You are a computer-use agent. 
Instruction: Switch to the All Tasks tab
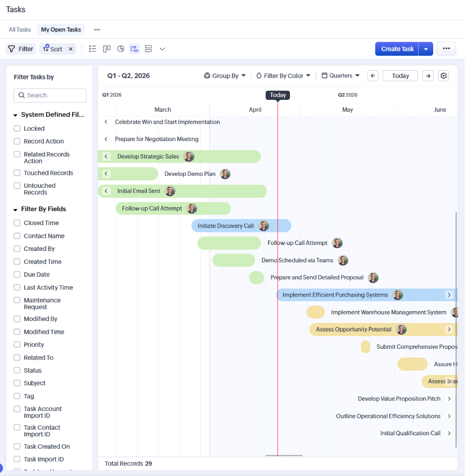click(x=20, y=30)
